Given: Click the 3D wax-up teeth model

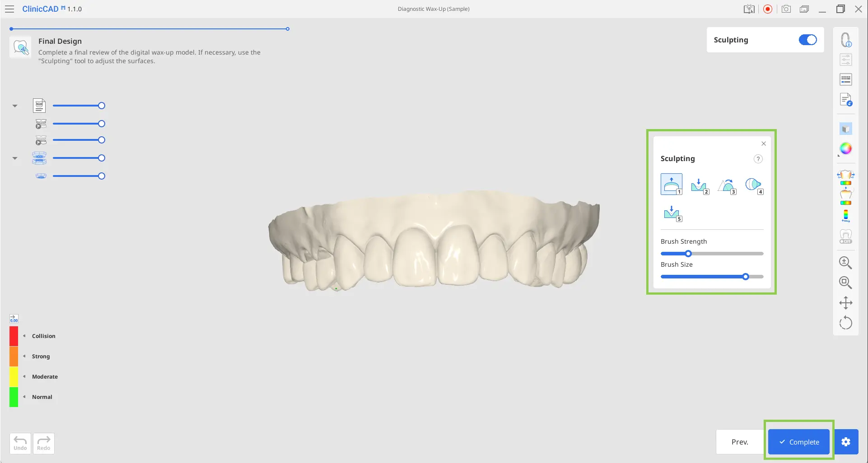Looking at the screenshot, I should pos(434,241).
